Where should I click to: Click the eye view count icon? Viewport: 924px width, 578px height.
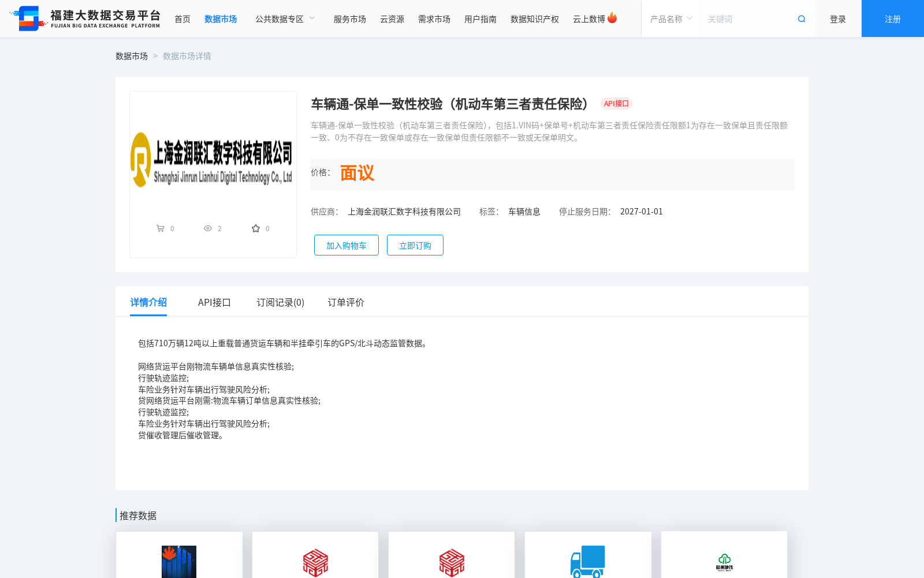pos(208,228)
